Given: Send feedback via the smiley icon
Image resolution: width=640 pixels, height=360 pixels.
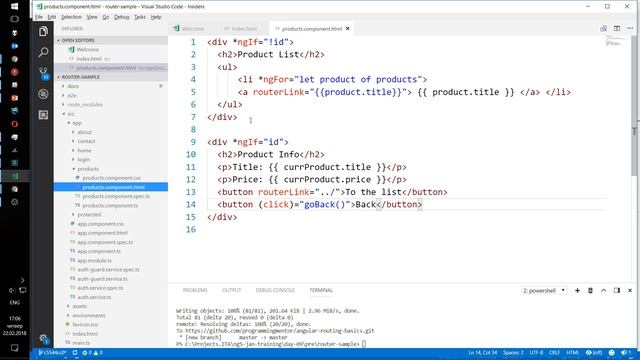Looking at the screenshot, I should [611, 353].
